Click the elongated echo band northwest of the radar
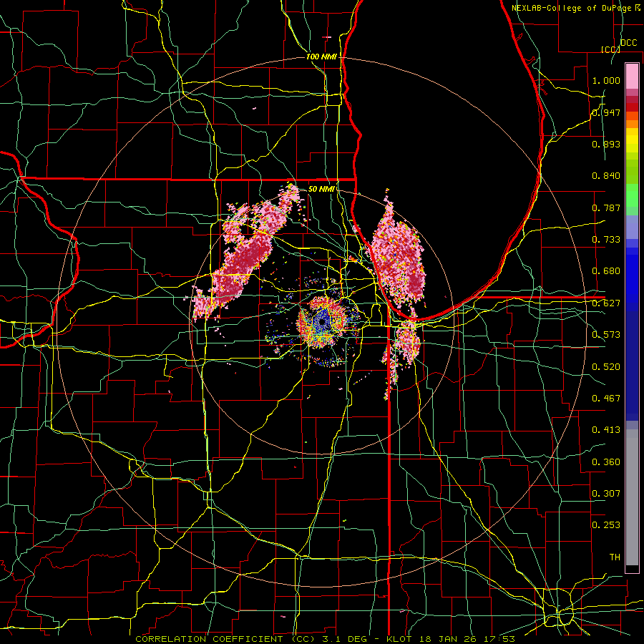The width and height of the screenshot is (644, 644). 246,255
